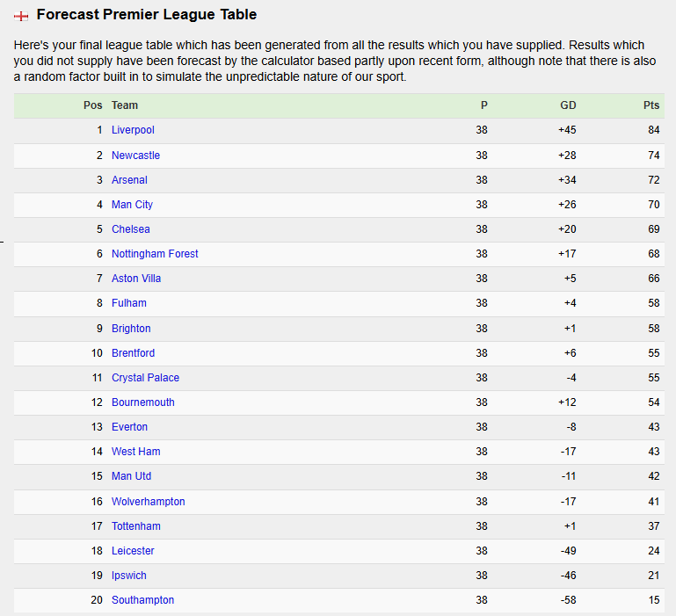Image resolution: width=676 pixels, height=616 pixels.
Task: Click the Pts column header
Action: coord(651,105)
